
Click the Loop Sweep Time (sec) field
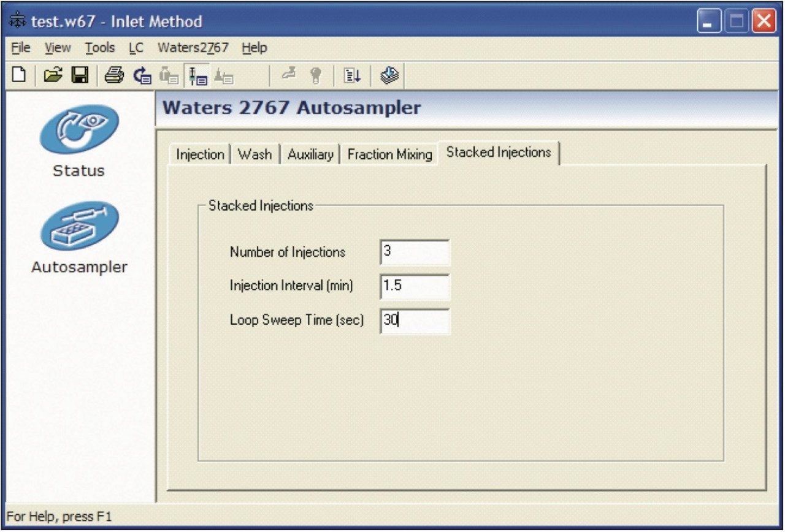pos(415,321)
